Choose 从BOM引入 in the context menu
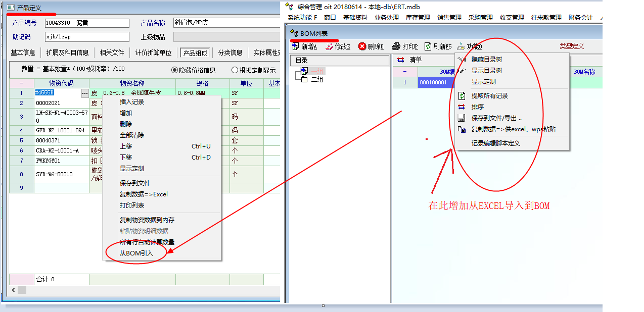This screenshot has width=644, height=312. (x=135, y=253)
